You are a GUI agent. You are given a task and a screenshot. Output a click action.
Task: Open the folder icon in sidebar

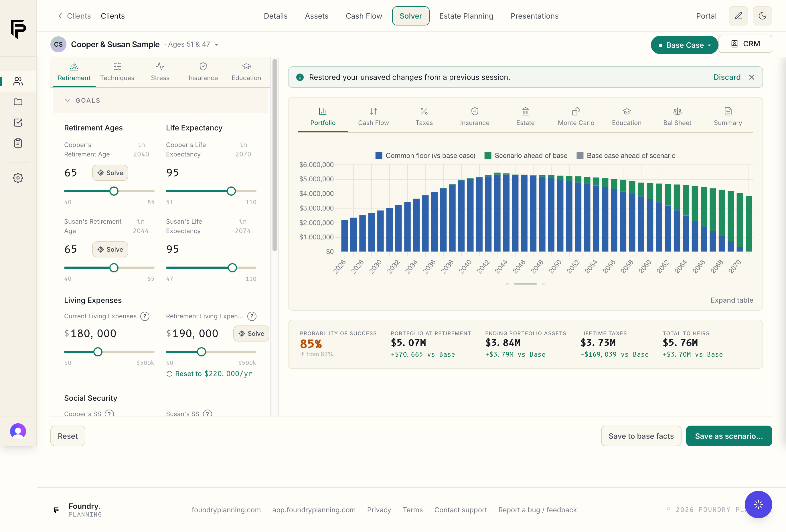click(18, 102)
